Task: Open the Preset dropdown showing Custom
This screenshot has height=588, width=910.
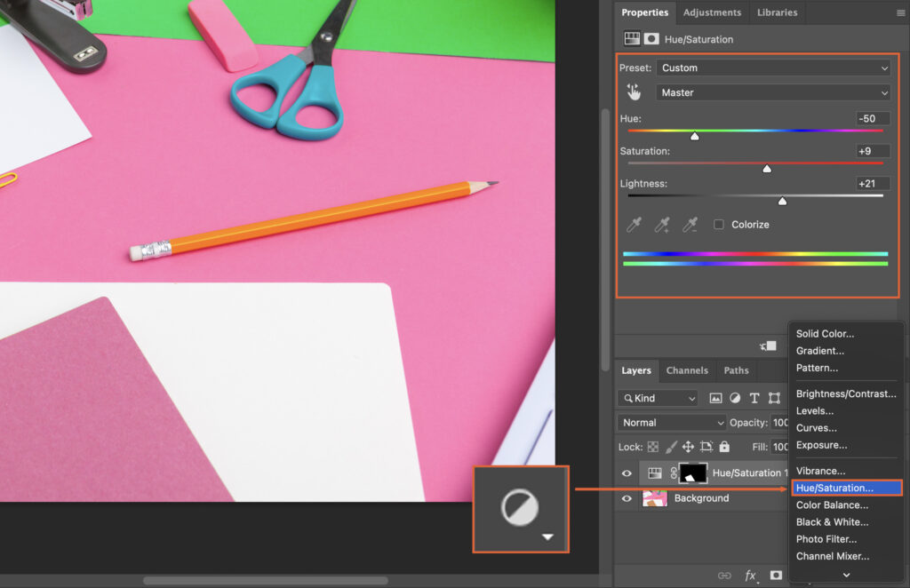Action: click(x=772, y=68)
